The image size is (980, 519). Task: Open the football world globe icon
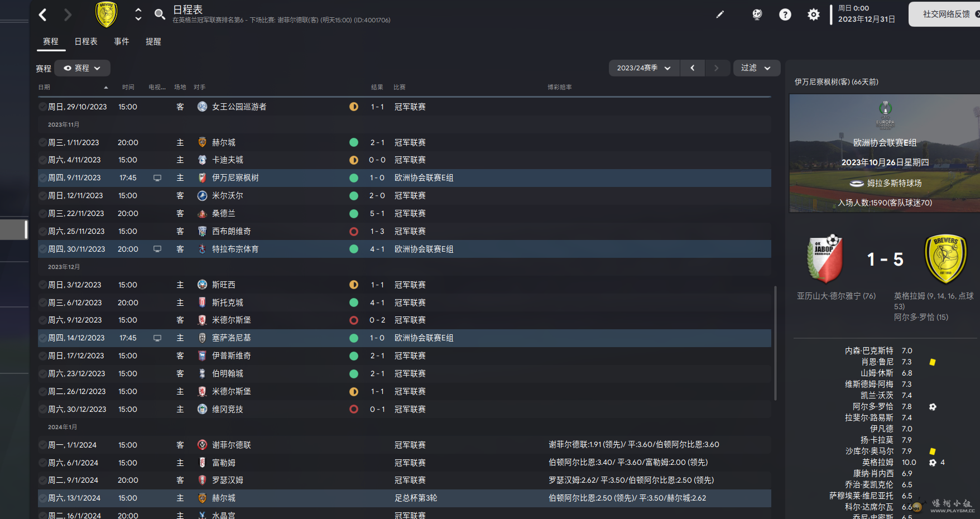click(757, 15)
